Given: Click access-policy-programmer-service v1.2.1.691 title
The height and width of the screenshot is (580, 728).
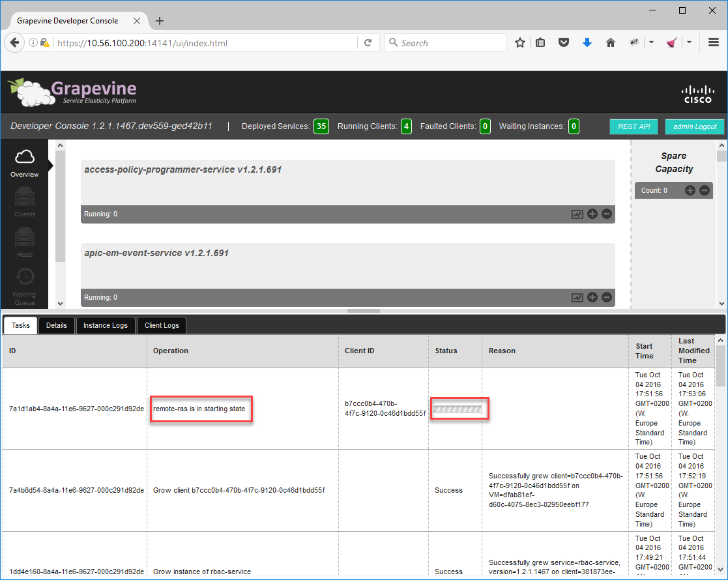Looking at the screenshot, I should click(x=183, y=169).
